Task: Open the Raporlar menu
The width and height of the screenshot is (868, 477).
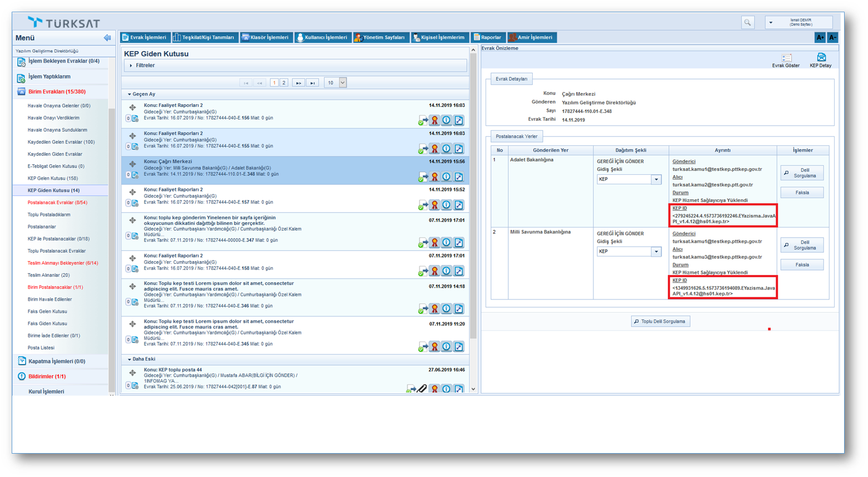Action: point(487,37)
